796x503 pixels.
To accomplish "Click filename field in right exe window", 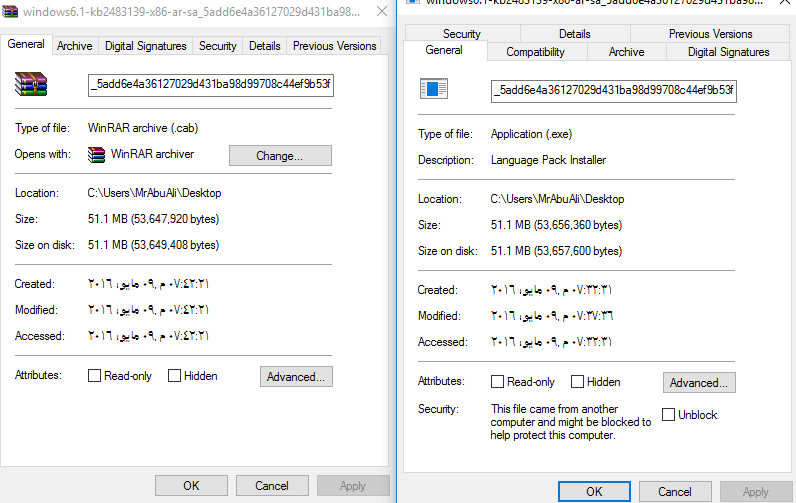I will coord(614,91).
